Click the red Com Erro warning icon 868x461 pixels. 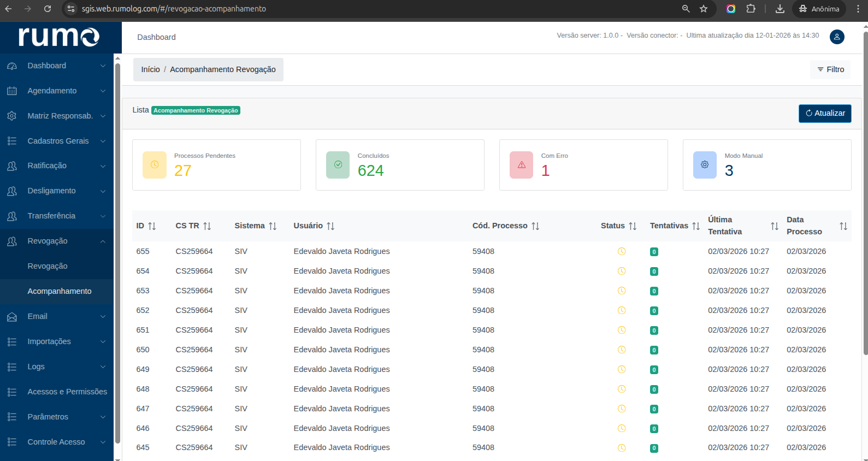tap(521, 165)
